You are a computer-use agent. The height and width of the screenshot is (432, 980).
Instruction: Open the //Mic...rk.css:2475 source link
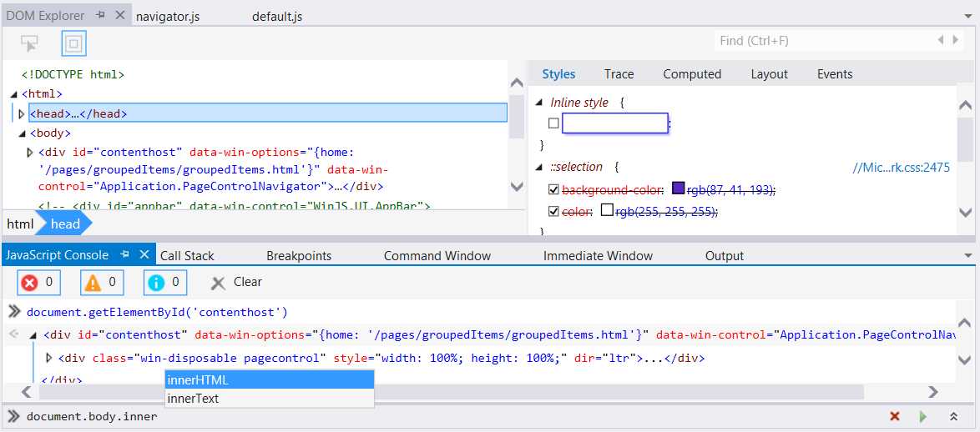[902, 168]
